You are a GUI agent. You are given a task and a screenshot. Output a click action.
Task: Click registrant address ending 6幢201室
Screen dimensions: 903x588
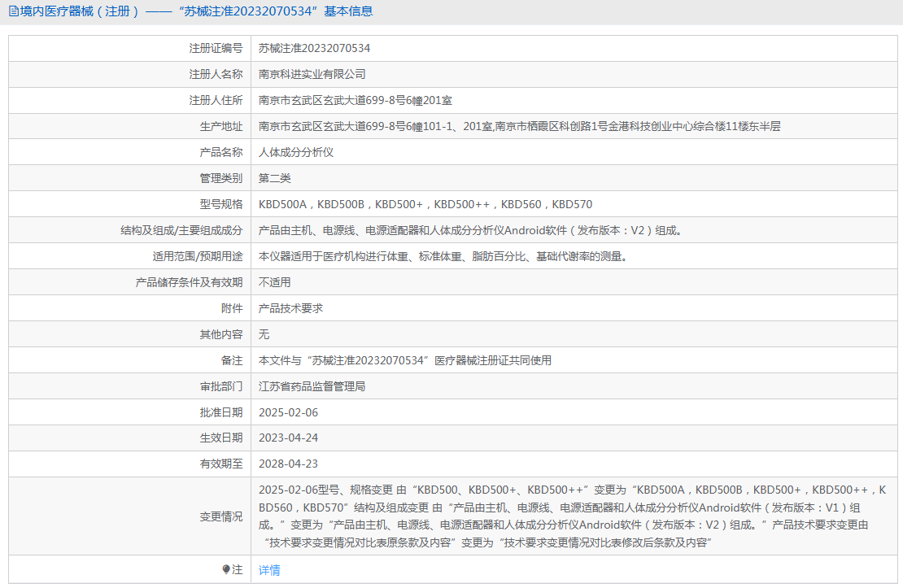pos(356,100)
